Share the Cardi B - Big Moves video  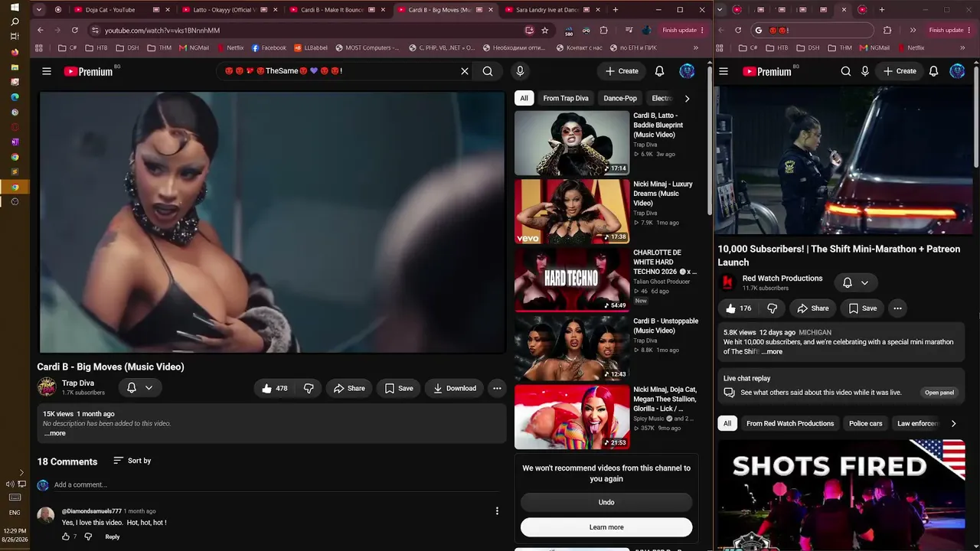pyautogui.click(x=349, y=388)
